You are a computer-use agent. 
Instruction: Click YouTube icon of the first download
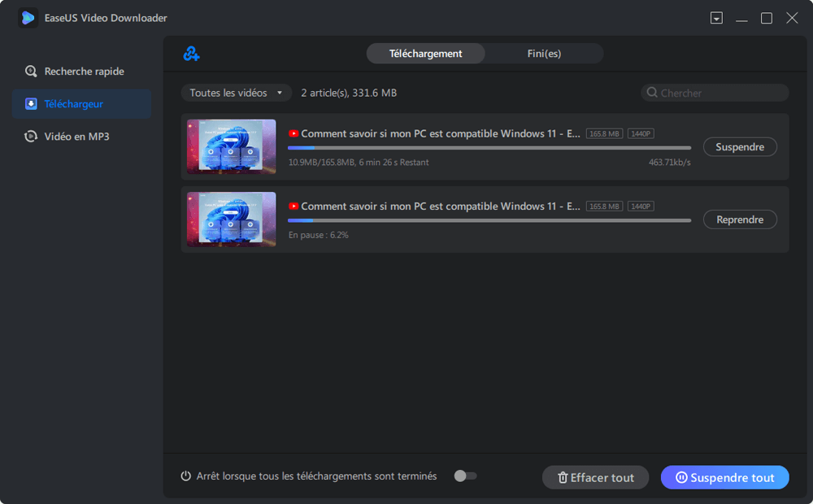[x=293, y=134]
